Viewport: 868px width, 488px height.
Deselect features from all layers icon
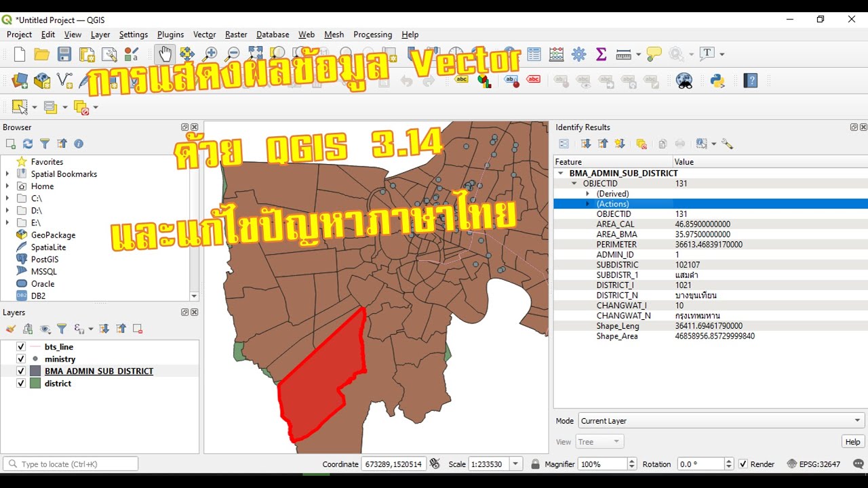[x=81, y=107]
